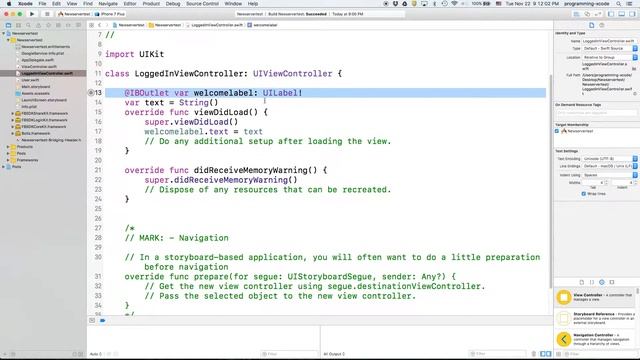Expand the FBSDKLoginKit.framework group
This screenshot has width=640, height=360.
pos(13,120)
